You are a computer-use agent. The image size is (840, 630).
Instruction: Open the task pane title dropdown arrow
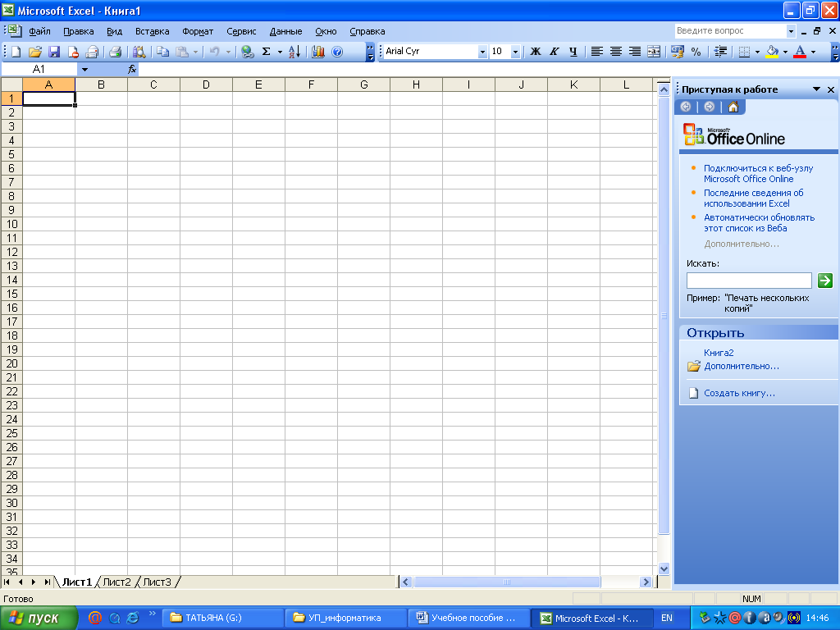816,89
